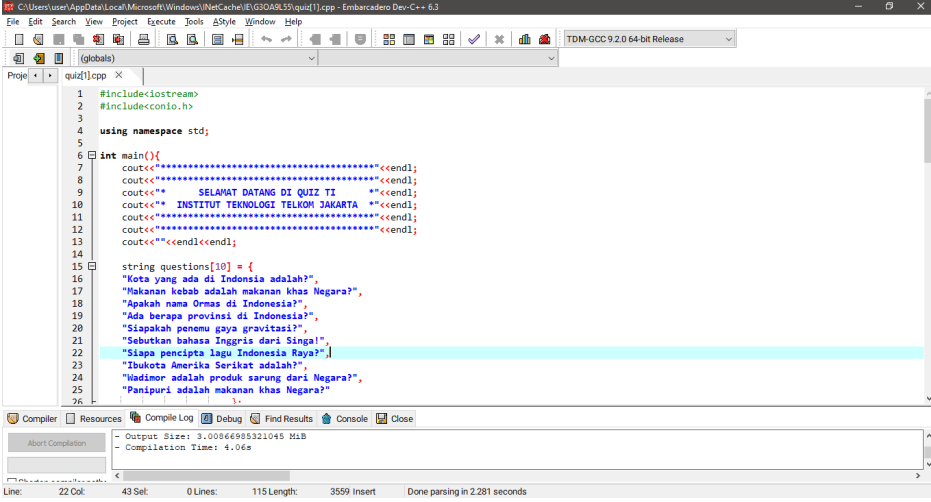Close the quiz[1].cpp tab with its X
This screenshot has width=931, height=502.
(119, 75)
